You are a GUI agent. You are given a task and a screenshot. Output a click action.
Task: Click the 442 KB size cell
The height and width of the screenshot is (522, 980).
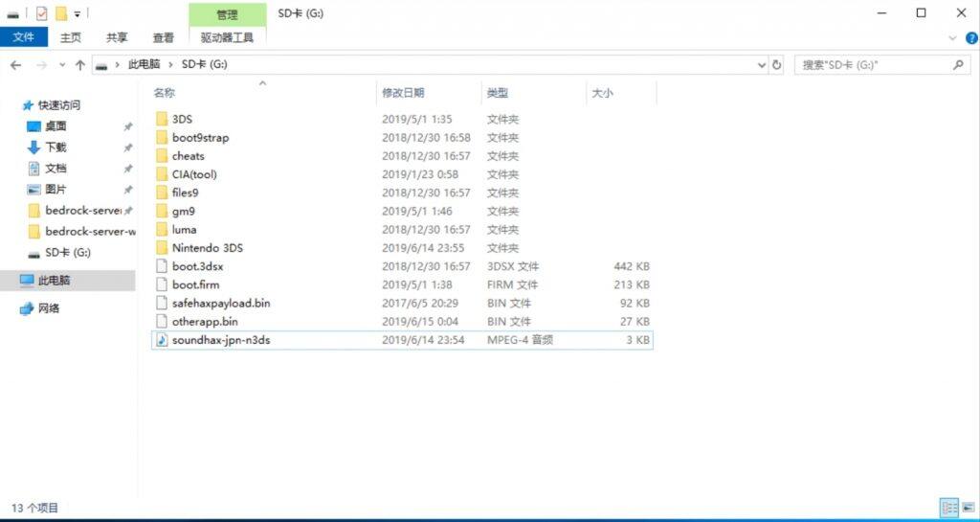click(x=632, y=266)
